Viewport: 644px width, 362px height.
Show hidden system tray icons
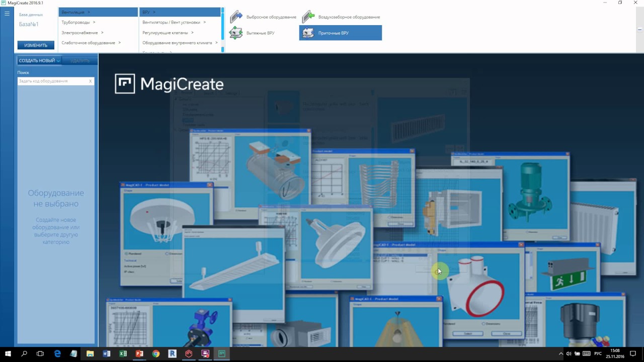coord(561,354)
